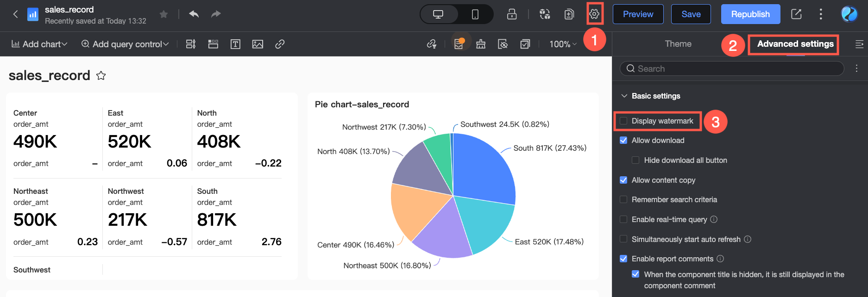Click the document plus icon in header
The height and width of the screenshot is (297, 868).
[569, 14]
